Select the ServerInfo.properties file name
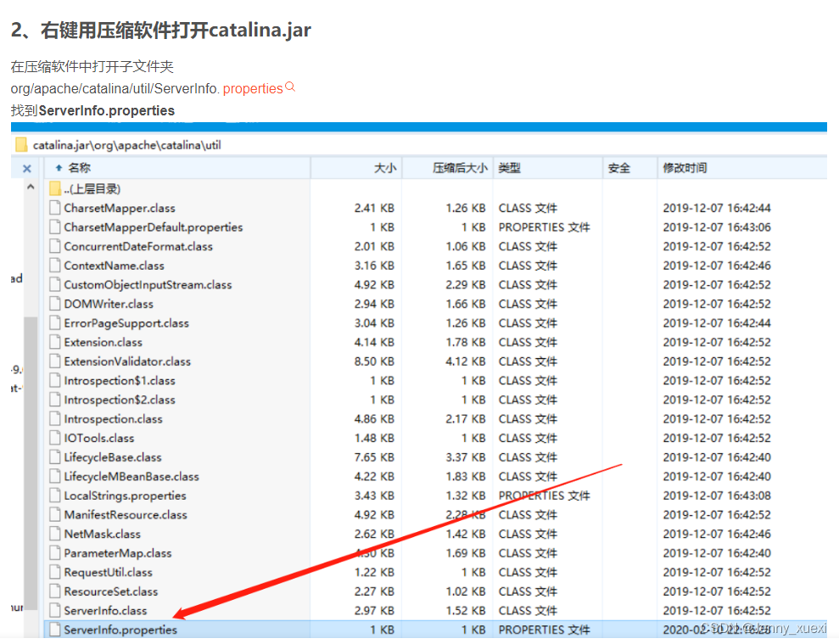The height and width of the screenshot is (644, 839). [x=120, y=630]
